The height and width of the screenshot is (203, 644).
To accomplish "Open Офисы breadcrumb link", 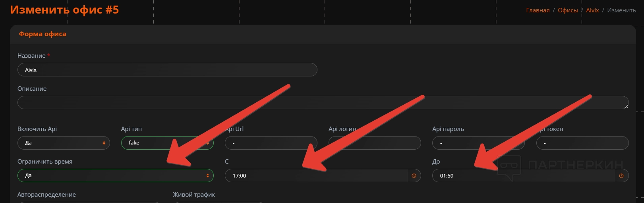I will pyautogui.click(x=567, y=10).
